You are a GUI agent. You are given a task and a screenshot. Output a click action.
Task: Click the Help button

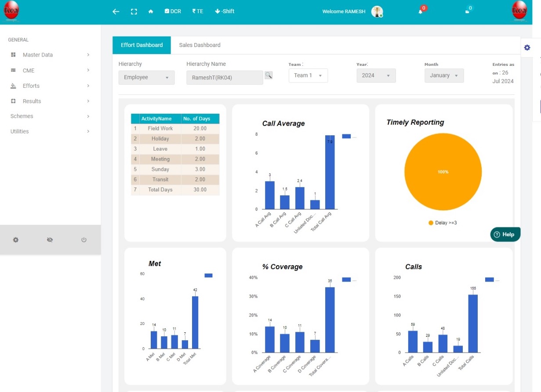point(505,234)
